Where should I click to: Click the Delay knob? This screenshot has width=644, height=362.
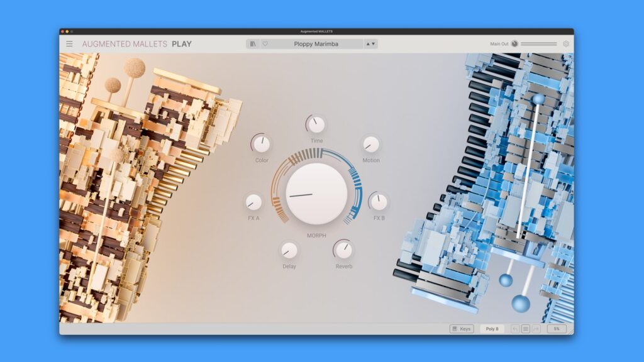tap(289, 250)
